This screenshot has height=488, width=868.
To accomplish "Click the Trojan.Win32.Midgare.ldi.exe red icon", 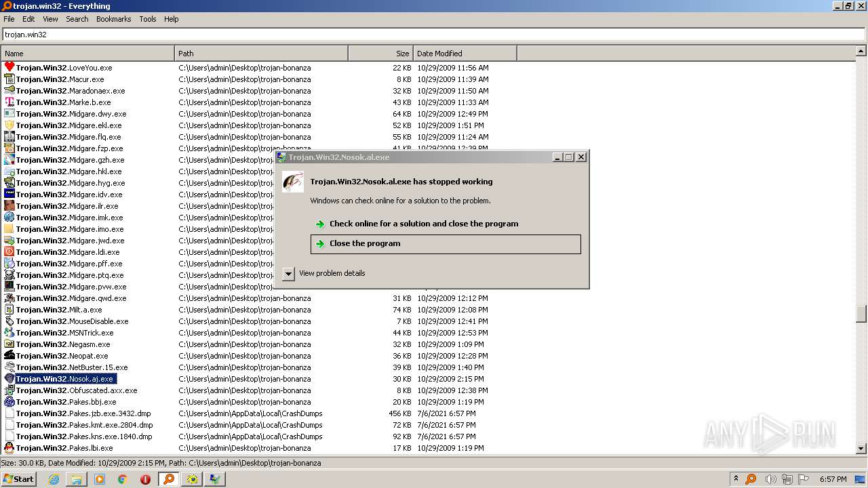I will (9, 251).
